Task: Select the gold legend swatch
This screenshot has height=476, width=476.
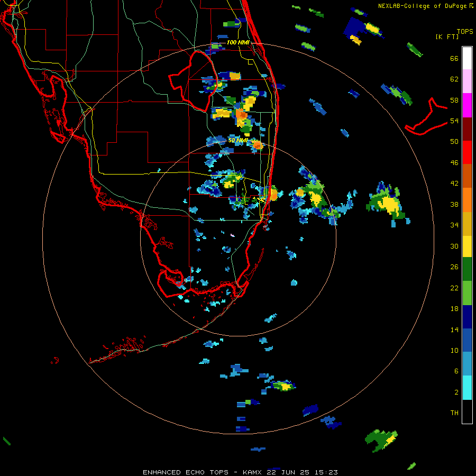Action: 467,223
